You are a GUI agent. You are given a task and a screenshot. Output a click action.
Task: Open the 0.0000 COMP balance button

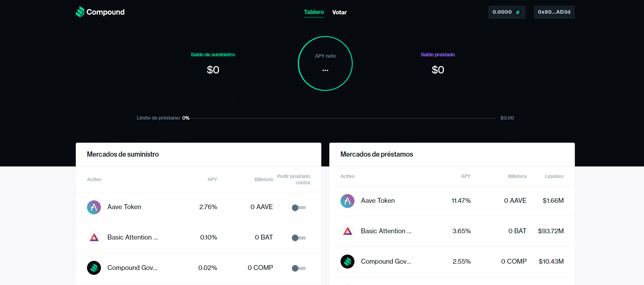(507, 12)
